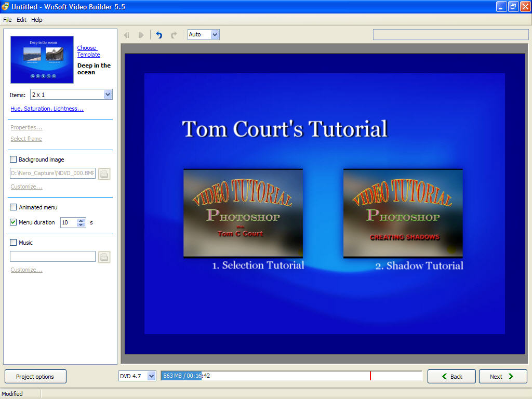Open the File menu
532x399 pixels.
pyautogui.click(x=7, y=20)
